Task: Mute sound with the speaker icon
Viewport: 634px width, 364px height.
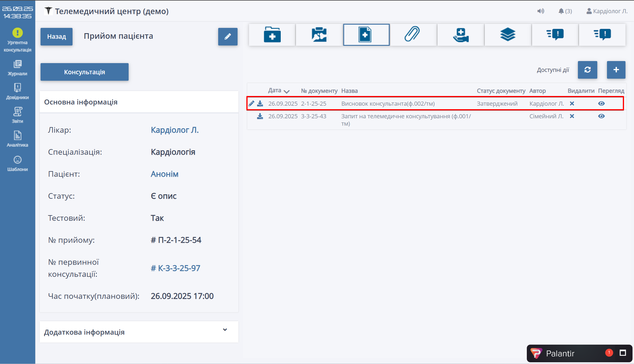Action: 541,11
